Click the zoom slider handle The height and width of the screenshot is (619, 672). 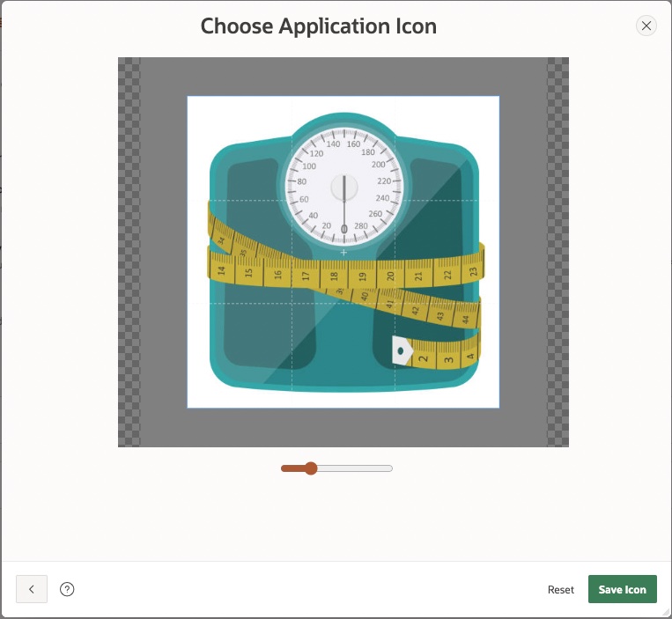click(x=310, y=468)
